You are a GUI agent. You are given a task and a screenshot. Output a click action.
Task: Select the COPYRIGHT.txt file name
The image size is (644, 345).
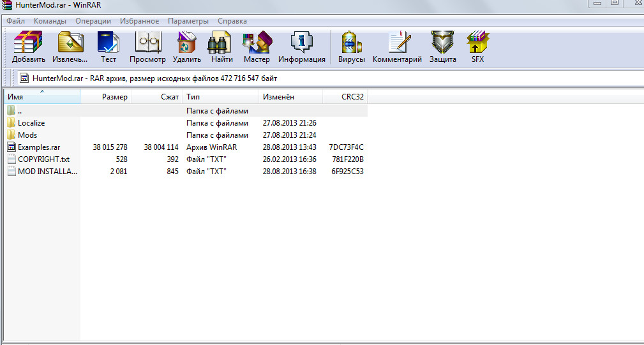43,159
